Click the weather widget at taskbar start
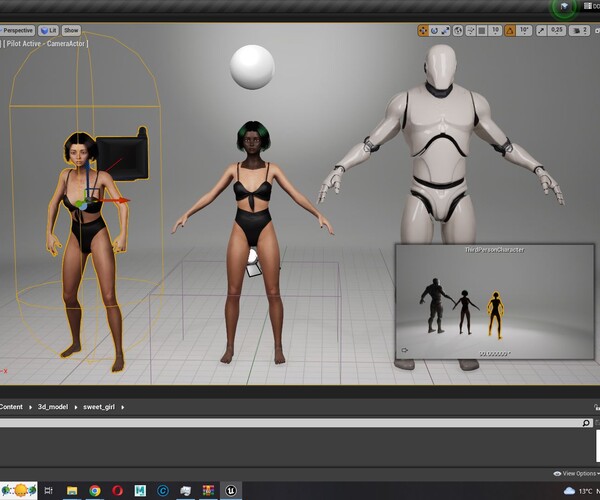600x500 pixels. point(19,490)
